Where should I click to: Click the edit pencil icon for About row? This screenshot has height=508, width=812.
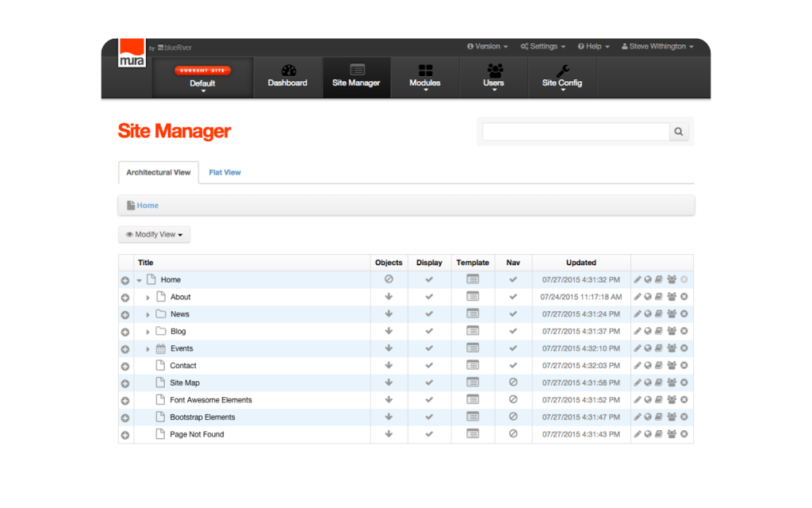point(638,297)
